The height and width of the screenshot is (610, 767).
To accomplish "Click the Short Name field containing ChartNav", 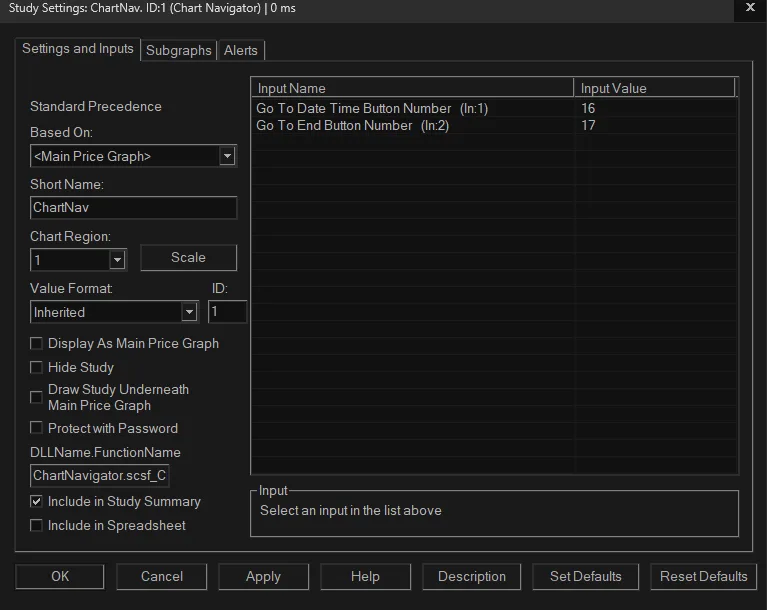I will (x=134, y=207).
